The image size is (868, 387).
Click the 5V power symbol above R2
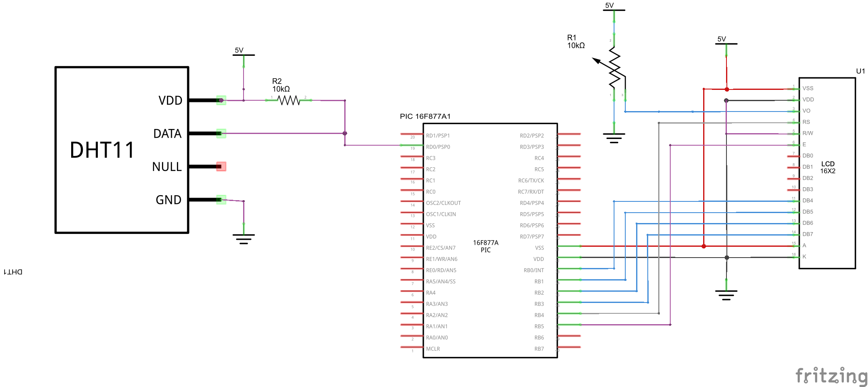point(244,57)
